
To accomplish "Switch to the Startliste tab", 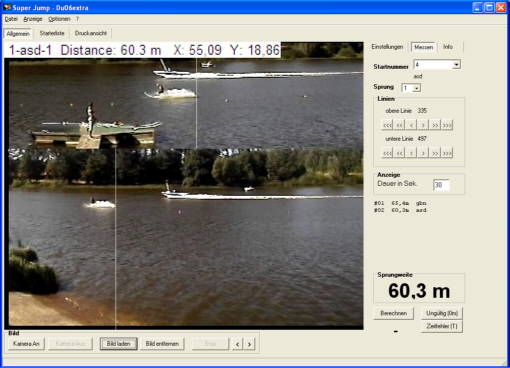I will 52,33.
